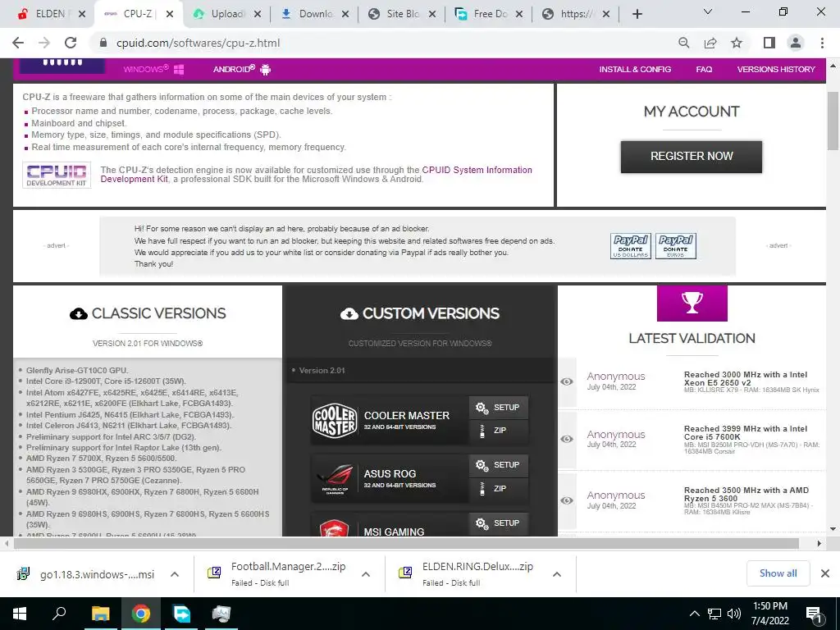Image resolution: width=840 pixels, height=630 pixels.
Task: Click the browser back arrow
Action: tap(18, 43)
